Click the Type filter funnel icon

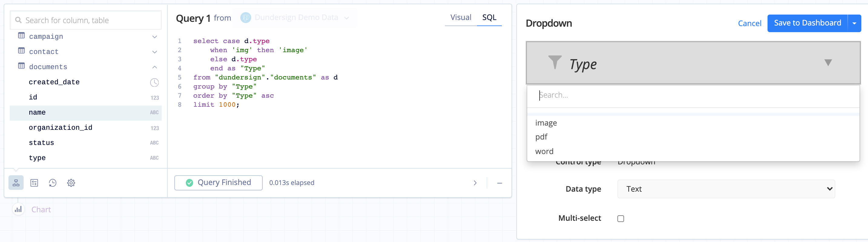[x=555, y=62]
